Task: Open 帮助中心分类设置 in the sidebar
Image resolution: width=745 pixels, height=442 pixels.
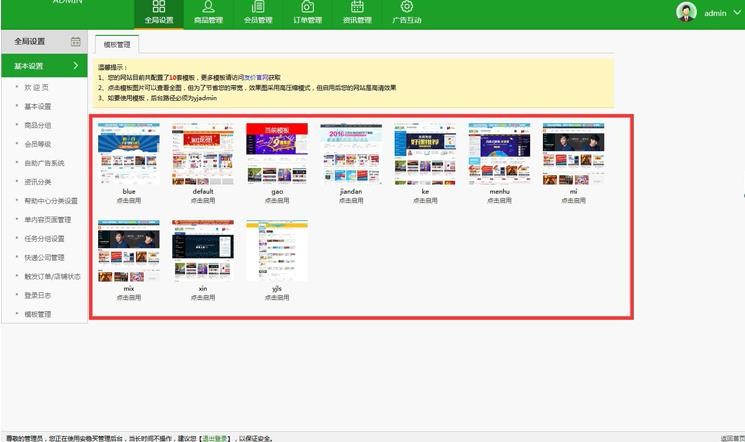Action: [51, 201]
